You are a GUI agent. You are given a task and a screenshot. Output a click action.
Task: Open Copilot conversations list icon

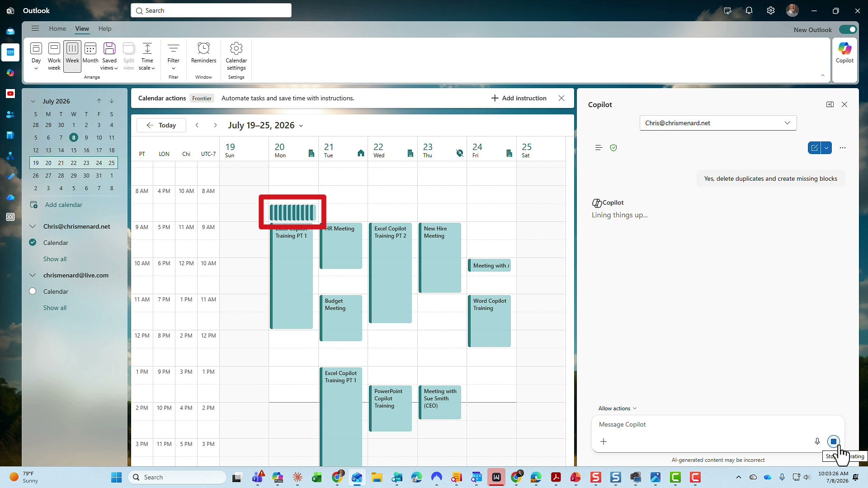click(x=599, y=148)
